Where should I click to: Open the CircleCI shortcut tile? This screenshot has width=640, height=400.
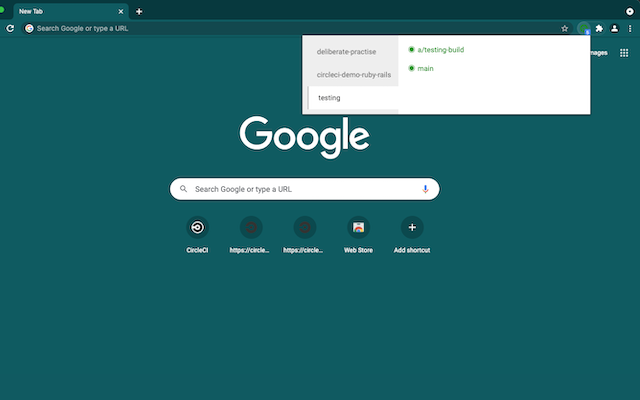pyautogui.click(x=197, y=234)
